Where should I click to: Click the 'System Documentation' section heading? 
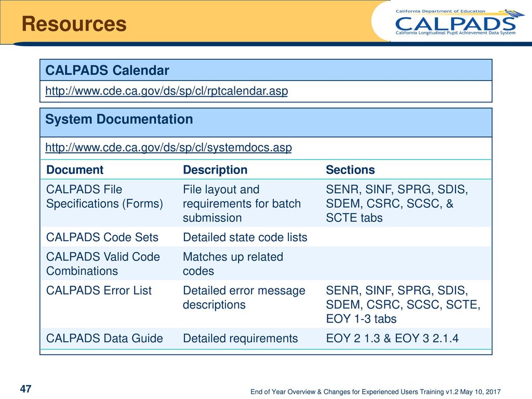(x=119, y=119)
